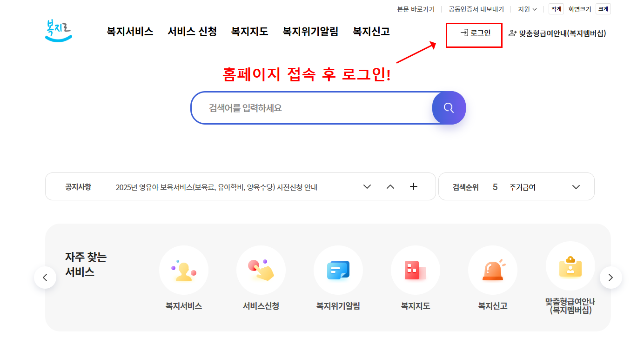Open the 공동인증서 내보내기 link
Image resolution: width=644 pixels, height=357 pixels.
[x=476, y=8]
